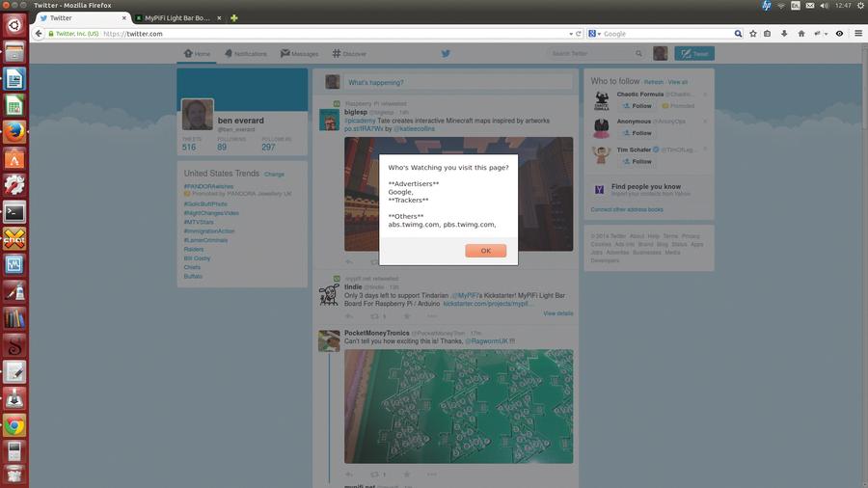Open Twitter Messages
This screenshot has width=868, height=488.
[x=300, y=54]
